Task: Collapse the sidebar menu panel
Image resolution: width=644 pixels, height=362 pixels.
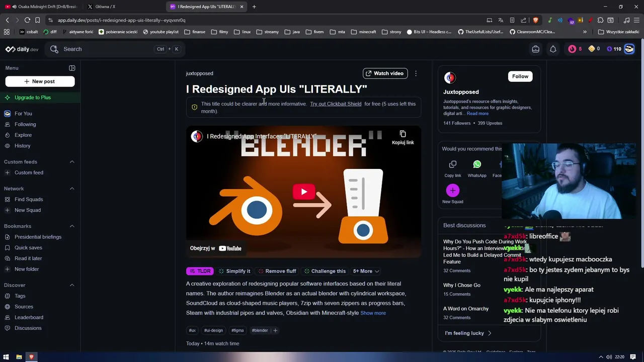Action: click(x=72, y=68)
